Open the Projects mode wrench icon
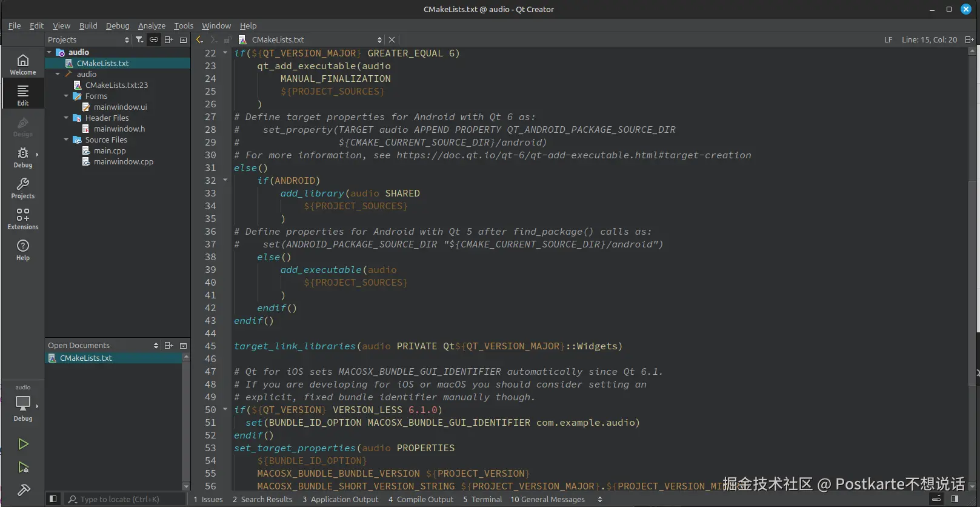980x507 pixels. tap(23, 188)
